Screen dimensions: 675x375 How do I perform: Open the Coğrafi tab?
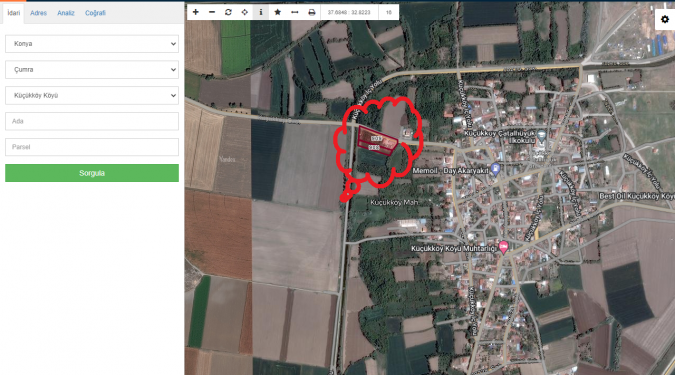[x=95, y=13]
